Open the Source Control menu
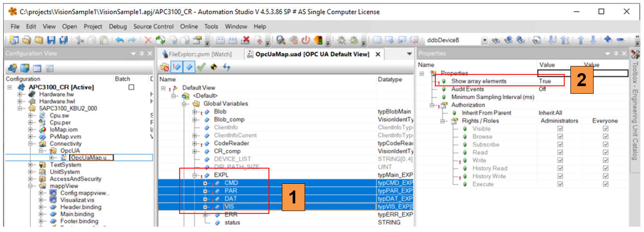 coord(153,26)
